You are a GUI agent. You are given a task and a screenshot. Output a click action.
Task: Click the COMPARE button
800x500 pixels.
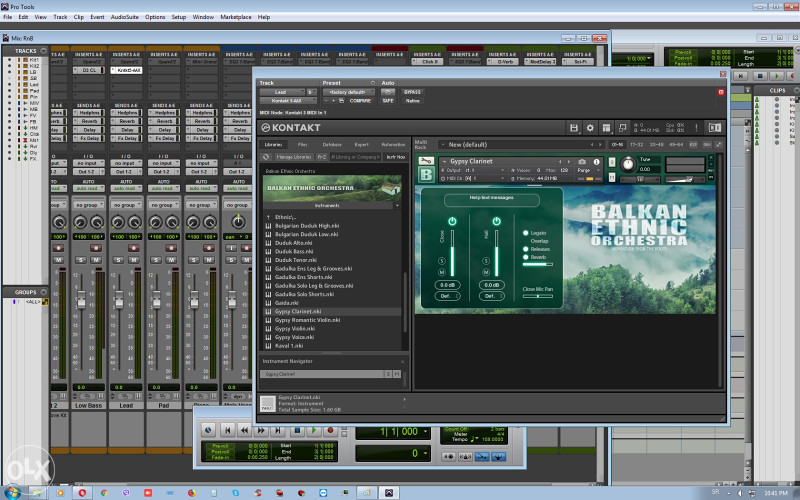click(360, 101)
